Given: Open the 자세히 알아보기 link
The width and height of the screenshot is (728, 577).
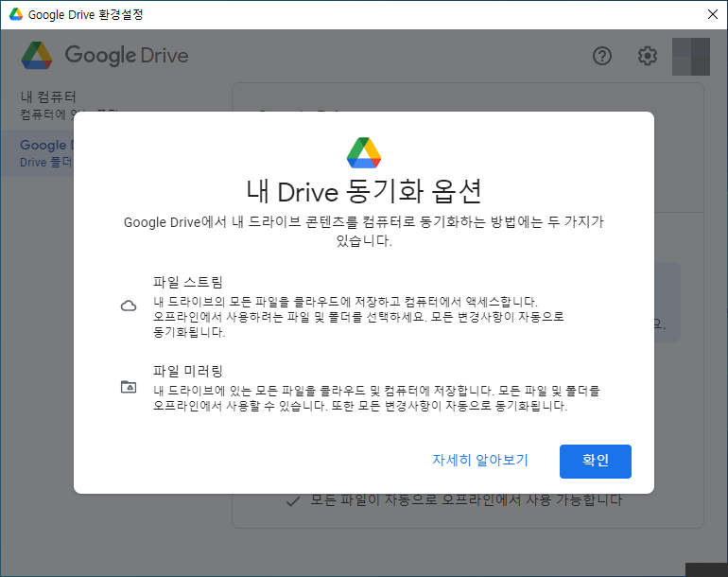Looking at the screenshot, I should pyautogui.click(x=480, y=460).
